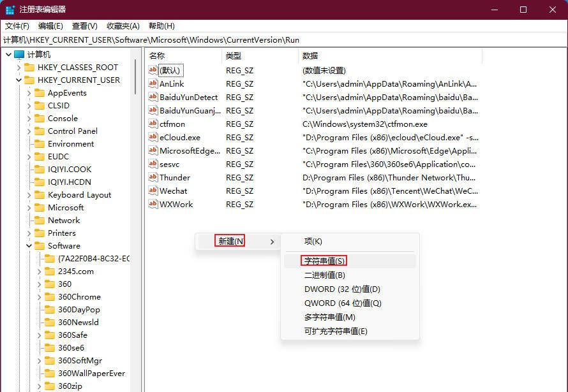Image resolution: width=568 pixels, height=392 pixels.
Task: Click the 360Chrome folder icon
Action: pyautogui.click(x=50, y=296)
